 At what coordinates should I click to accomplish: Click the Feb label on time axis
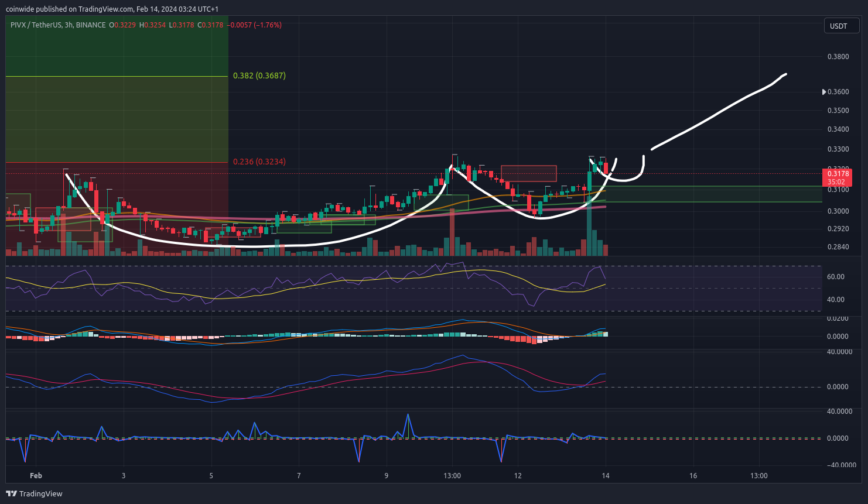(36, 476)
